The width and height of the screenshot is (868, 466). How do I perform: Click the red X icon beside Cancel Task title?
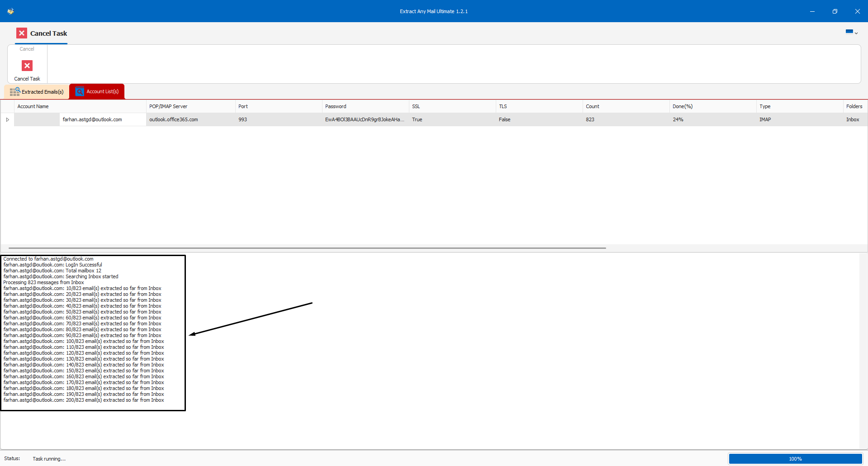click(22, 33)
